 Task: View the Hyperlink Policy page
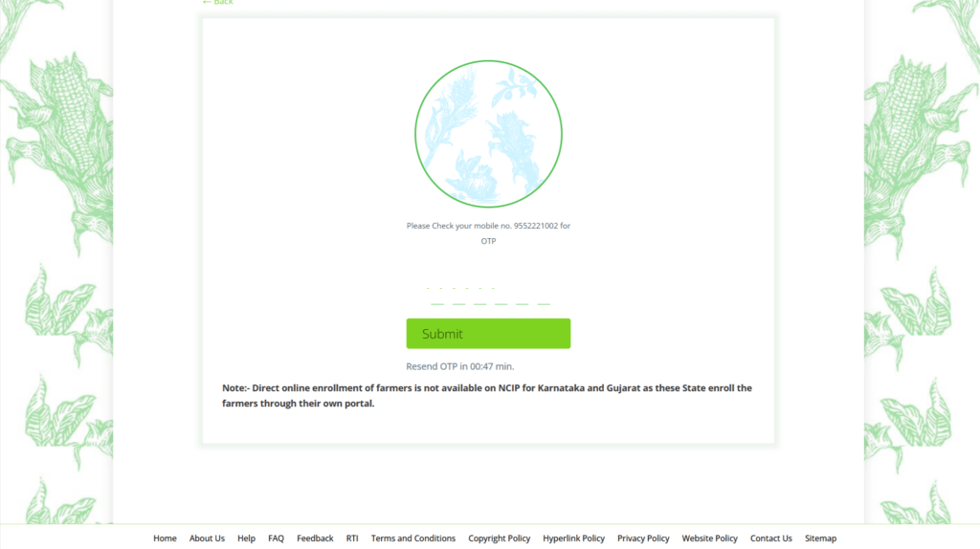click(x=574, y=538)
